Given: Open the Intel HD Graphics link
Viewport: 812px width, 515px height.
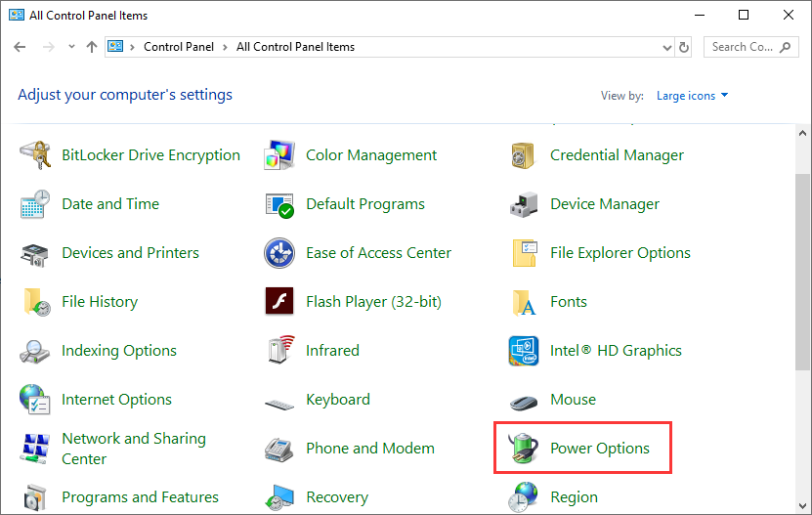Looking at the screenshot, I should click(616, 351).
